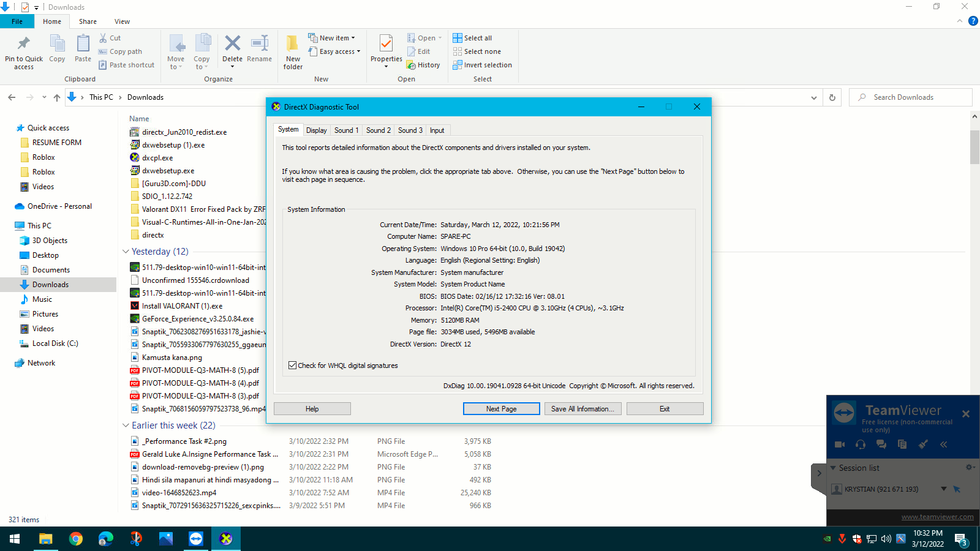Select Kamusta kana.png file
This screenshot has height=551, width=980.
(x=171, y=358)
